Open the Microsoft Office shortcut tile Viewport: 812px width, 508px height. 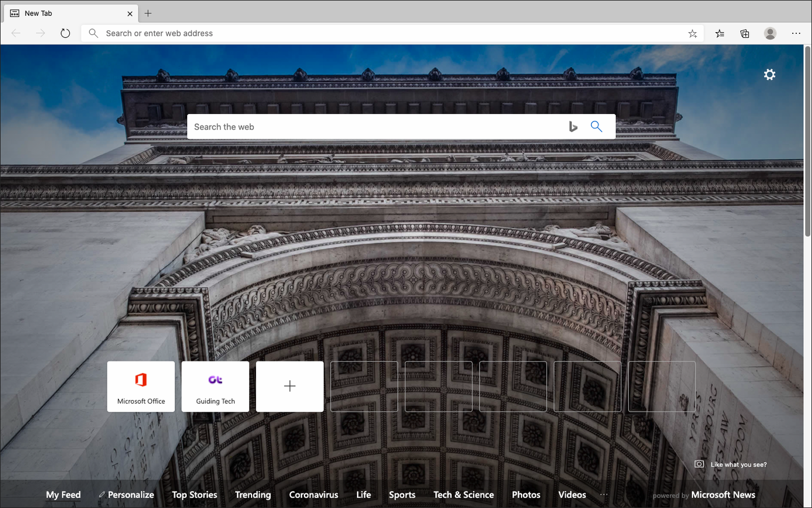tap(141, 386)
